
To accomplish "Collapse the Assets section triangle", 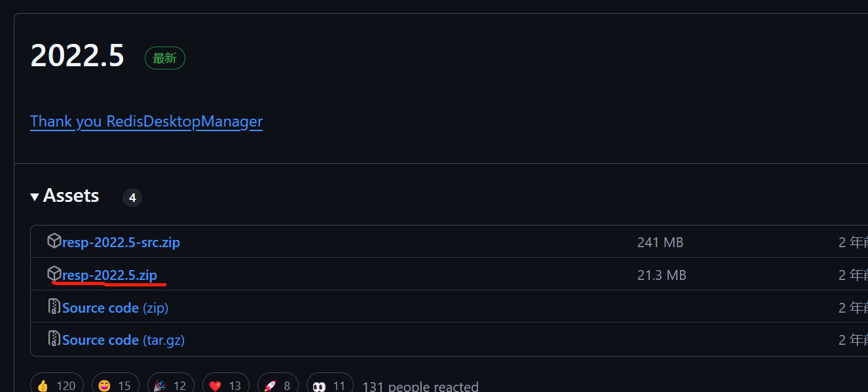I will [x=35, y=196].
